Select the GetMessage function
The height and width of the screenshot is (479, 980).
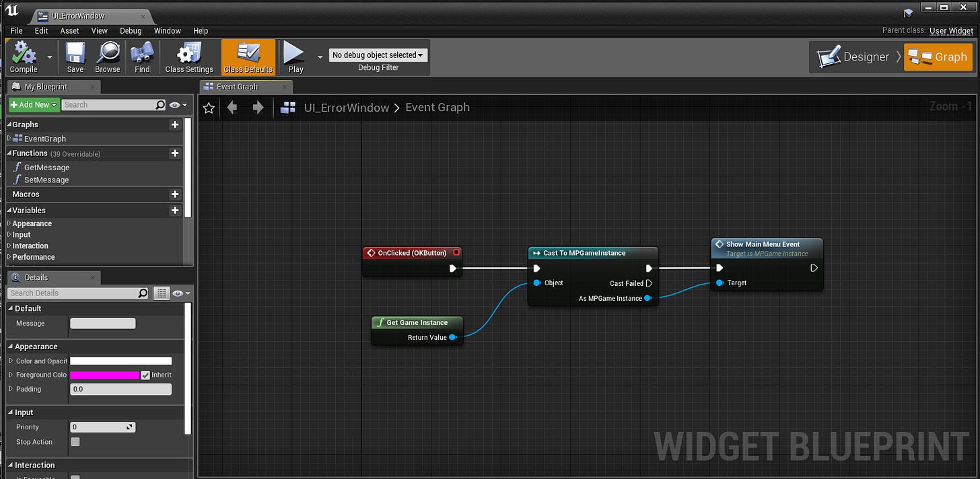[46, 168]
